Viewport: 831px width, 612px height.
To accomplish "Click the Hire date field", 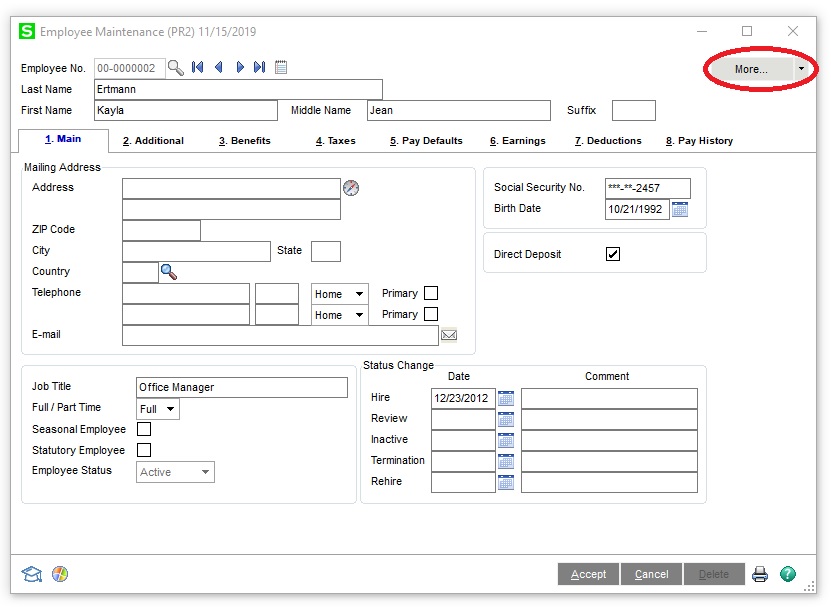I will tap(463, 398).
